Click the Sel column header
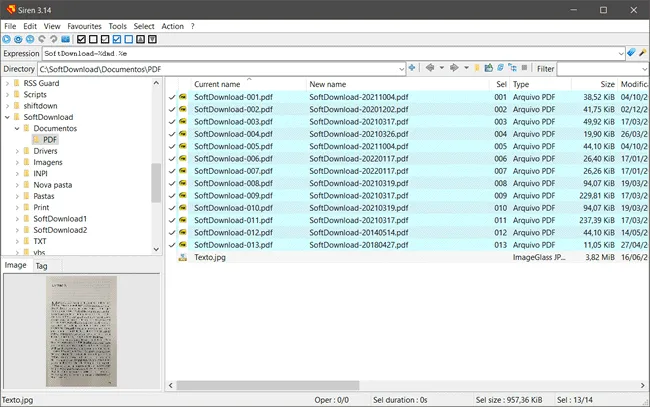650x407 pixels. point(502,84)
